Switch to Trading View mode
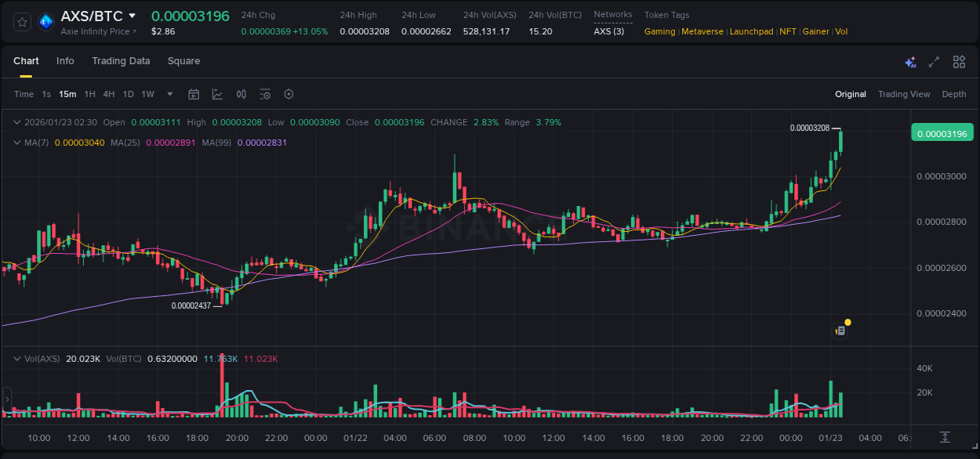Screen dimensions: 980x459 coord(904,94)
